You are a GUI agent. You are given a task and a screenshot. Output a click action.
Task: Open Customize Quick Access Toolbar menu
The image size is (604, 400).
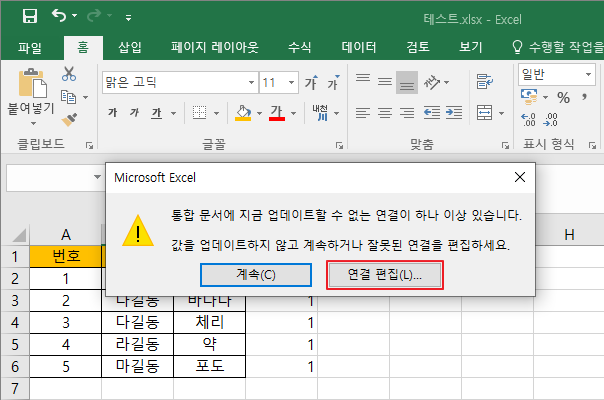129,17
